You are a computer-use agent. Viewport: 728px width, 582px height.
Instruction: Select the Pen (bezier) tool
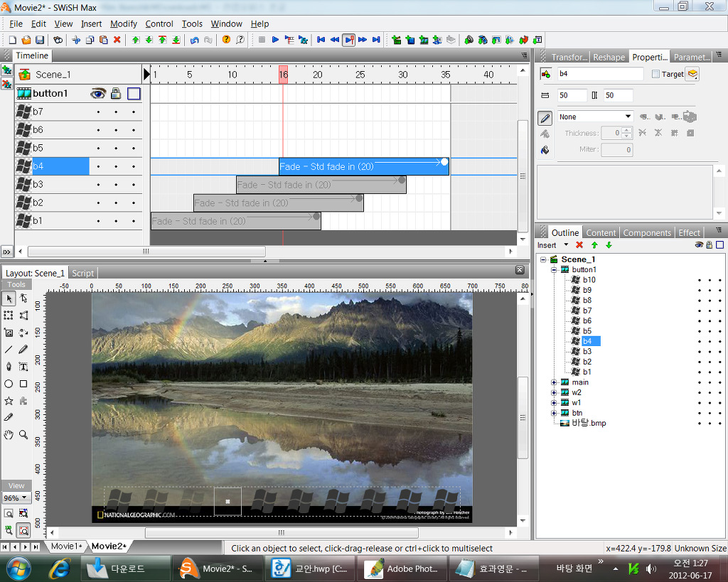(x=9, y=367)
